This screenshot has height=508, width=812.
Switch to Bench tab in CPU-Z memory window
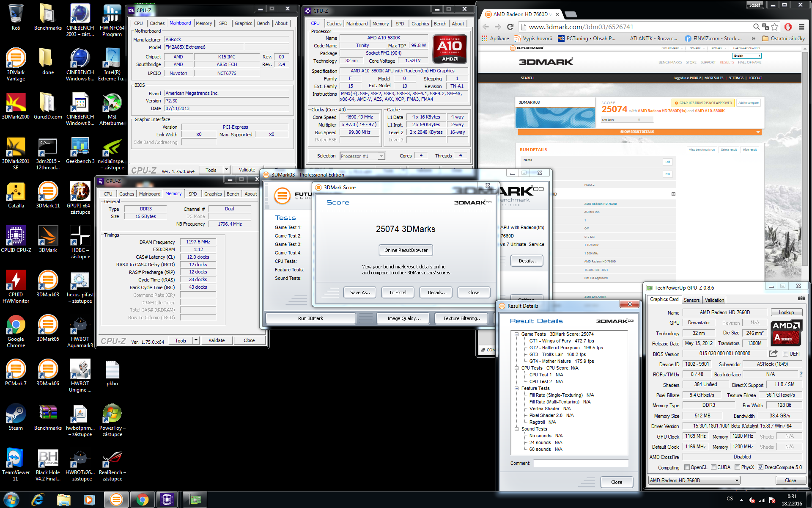(233, 194)
